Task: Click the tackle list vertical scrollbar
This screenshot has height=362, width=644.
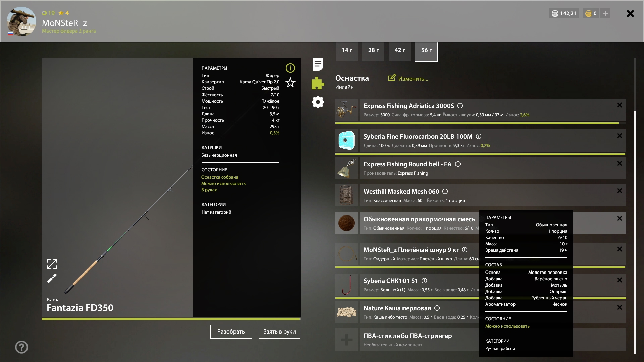Action: 635,231
